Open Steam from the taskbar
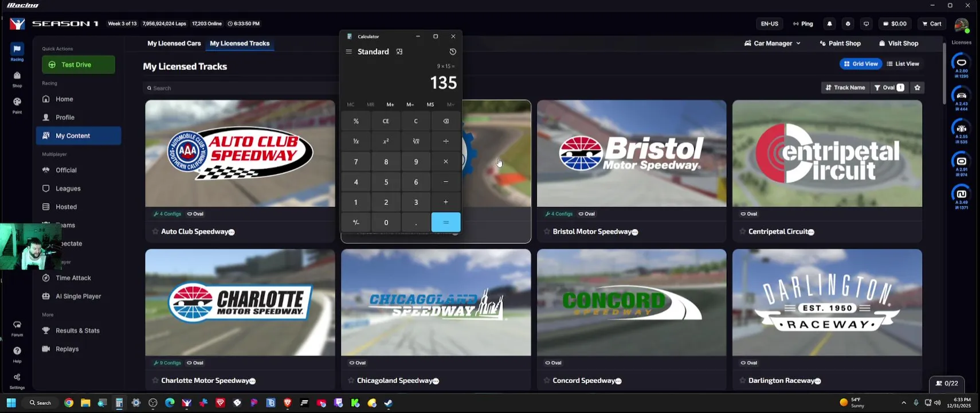Screen dimensions: 980x413 389,403
